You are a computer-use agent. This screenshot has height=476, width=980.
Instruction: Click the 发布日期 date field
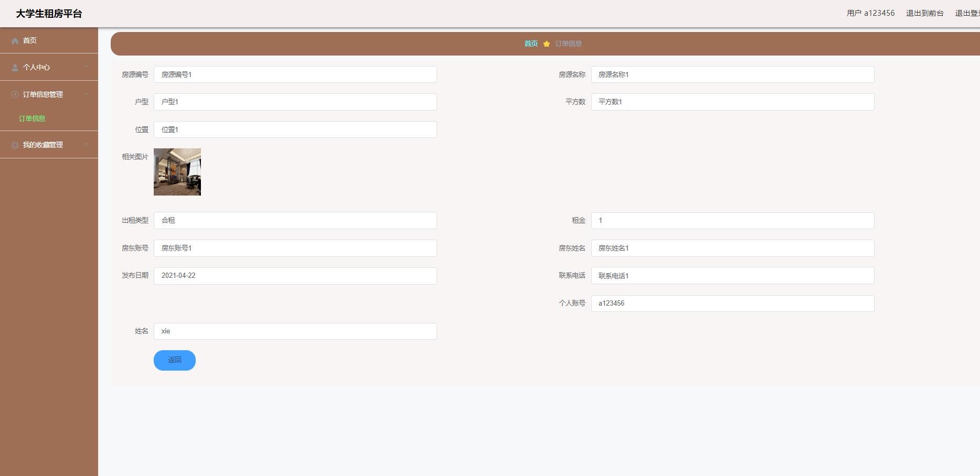(x=295, y=276)
